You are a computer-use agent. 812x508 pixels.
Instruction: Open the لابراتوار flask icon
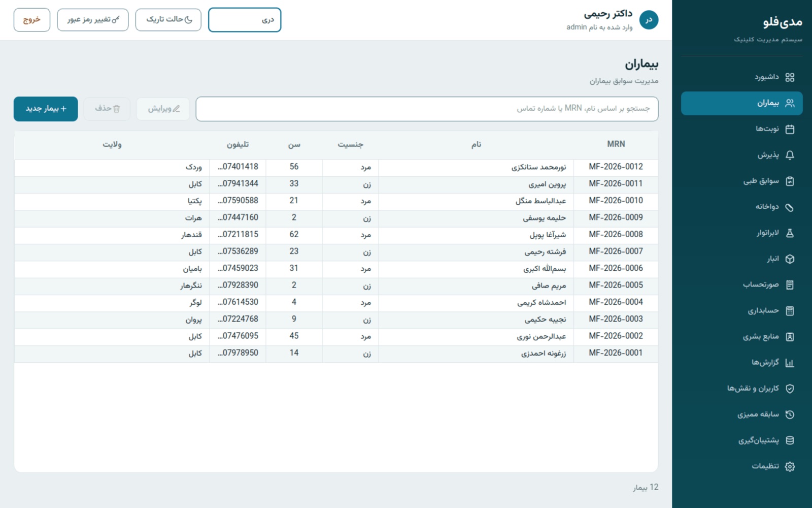click(790, 233)
